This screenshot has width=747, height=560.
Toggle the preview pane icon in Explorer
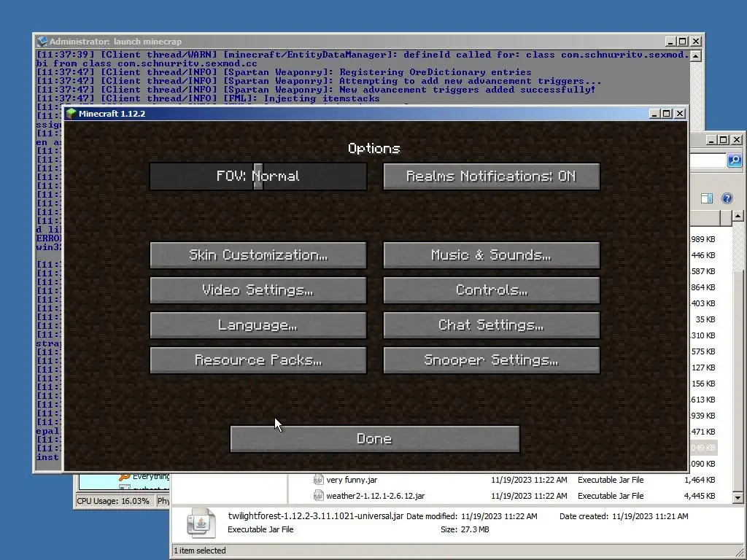(x=707, y=198)
